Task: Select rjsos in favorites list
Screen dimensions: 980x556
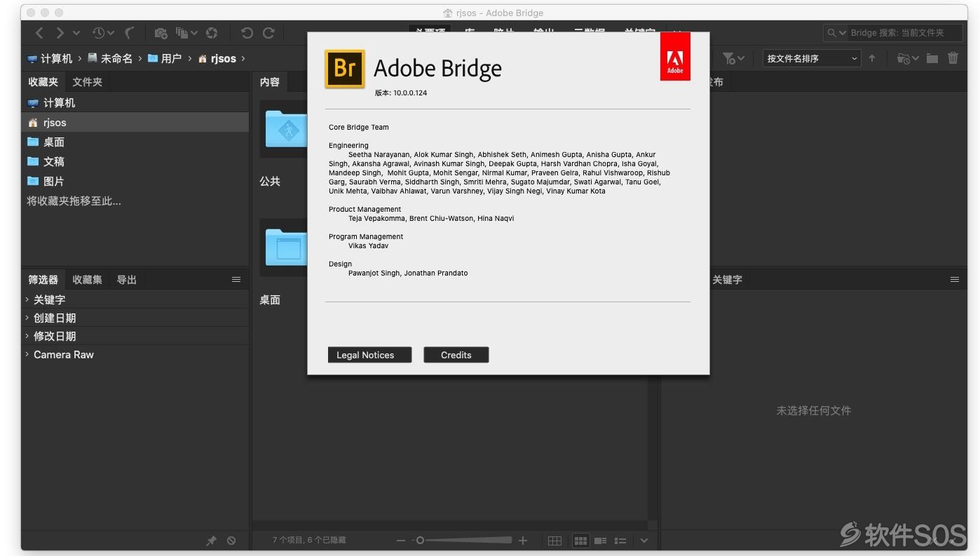Action: [135, 122]
